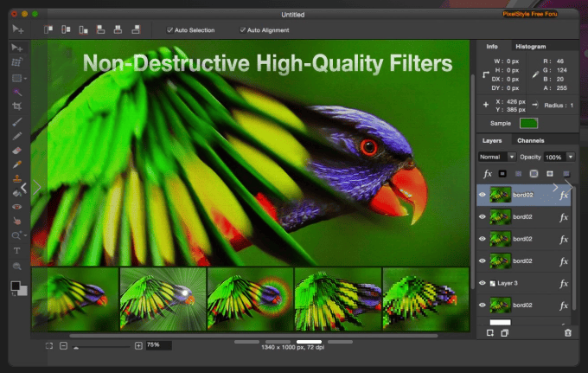588x373 pixels.
Task: Open fx effects for the highlighted bord02 layer
Action: [x=564, y=195]
